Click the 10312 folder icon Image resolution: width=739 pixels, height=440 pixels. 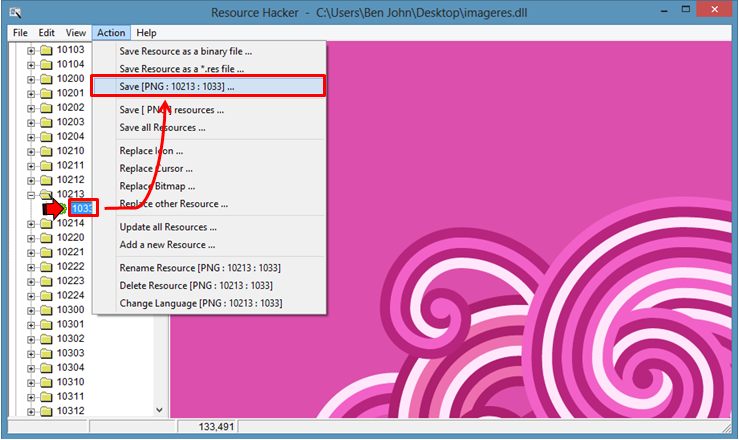(x=46, y=411)
